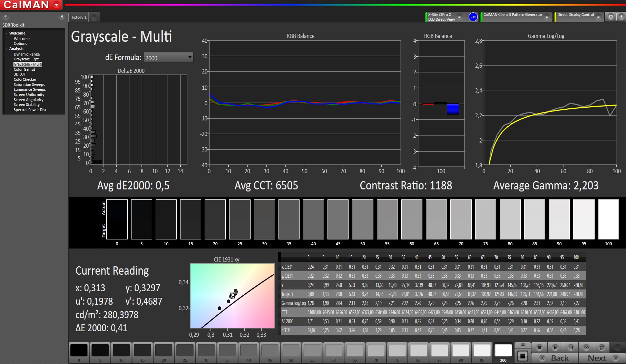The height and width of the screenshot is (364, 626).
Task: Select Screen Angularity in the sidebar
Action: coord(28,100)
